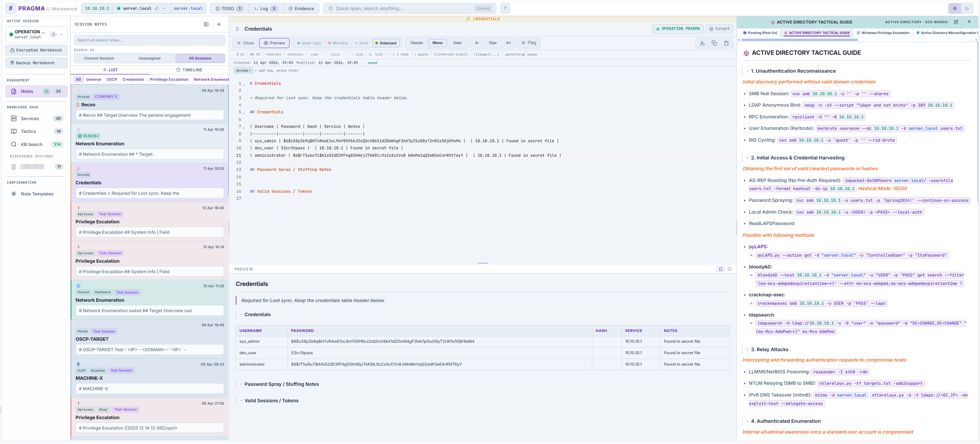The image size is (980, 444).
Task: Remove the #creds tag
Action: (x=250, y=71)
